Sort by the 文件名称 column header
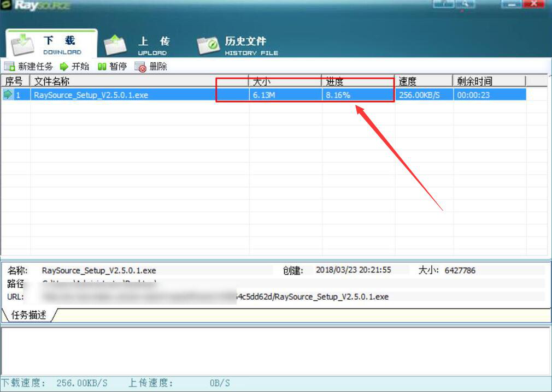 click(x=140, y=81)
